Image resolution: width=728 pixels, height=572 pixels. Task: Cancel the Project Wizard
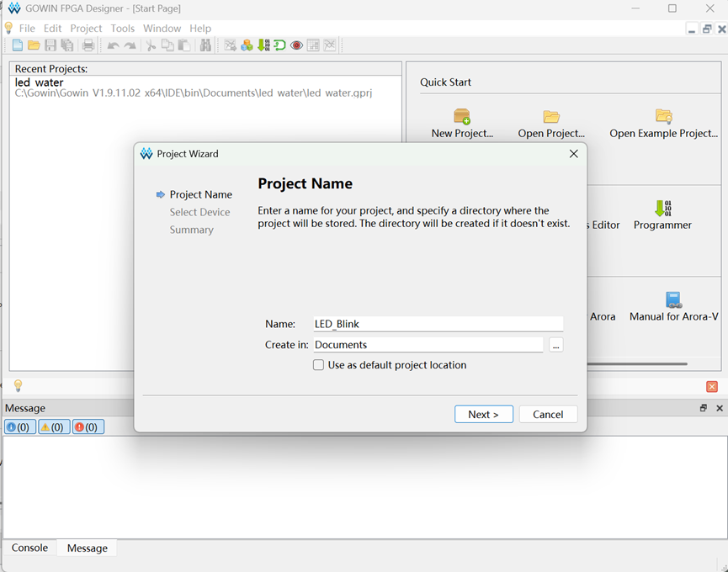coord(549,414)
